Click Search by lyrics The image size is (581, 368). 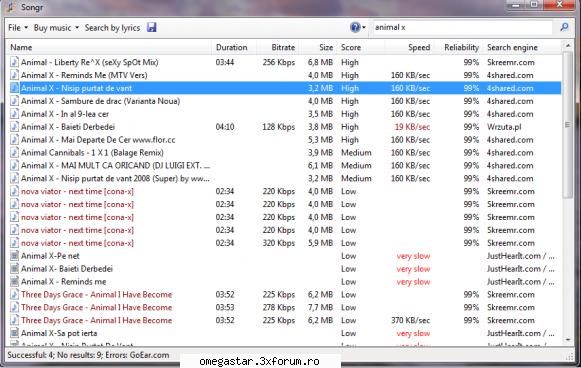pyautogui.click(x=112, y=28)
